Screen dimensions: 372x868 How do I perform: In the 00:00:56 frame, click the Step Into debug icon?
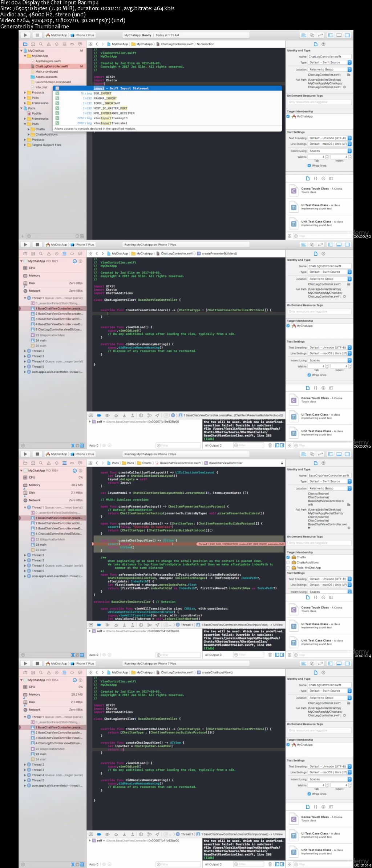124,415
